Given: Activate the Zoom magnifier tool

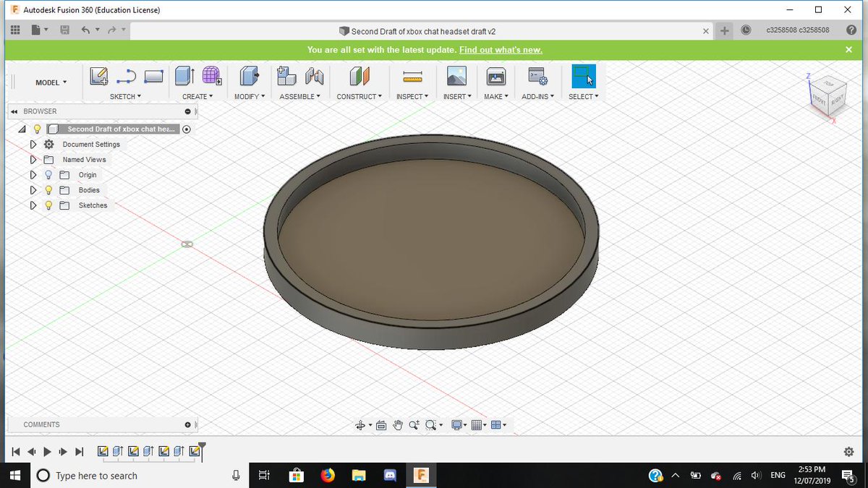Looking at the screenshot, I should (x=414, y=425).
